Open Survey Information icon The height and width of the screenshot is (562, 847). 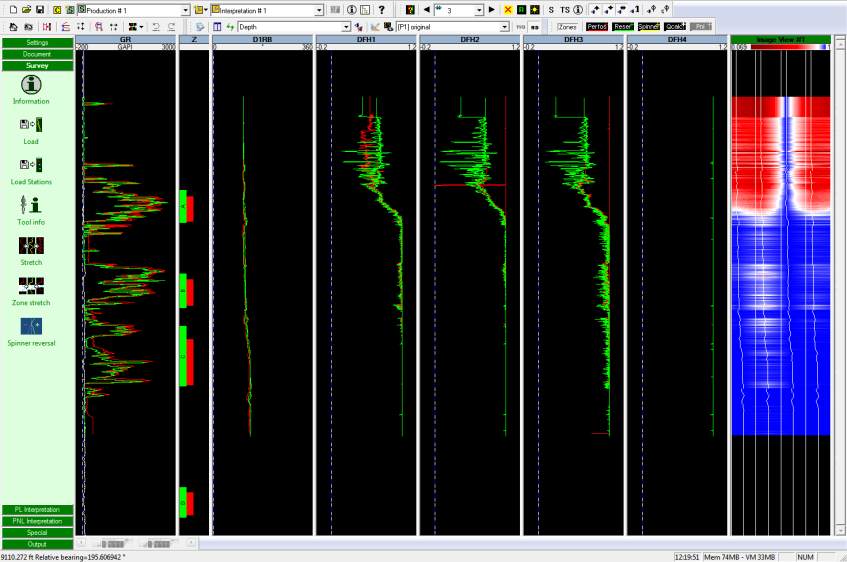[x=31, y=85]
